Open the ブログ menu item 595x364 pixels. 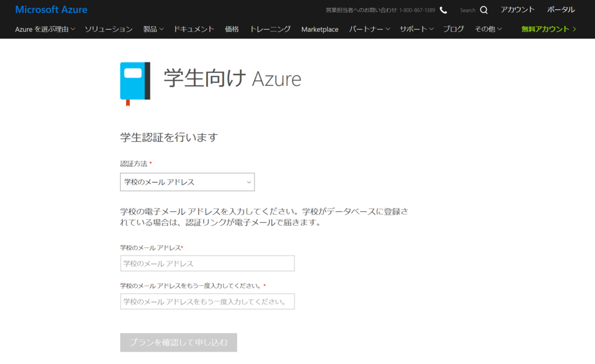[453, 29]
